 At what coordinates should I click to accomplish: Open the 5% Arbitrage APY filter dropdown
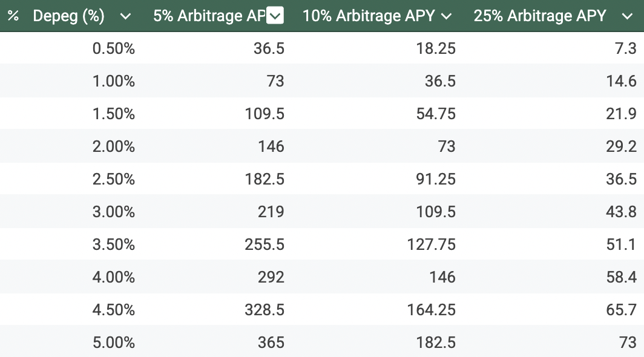275,16
